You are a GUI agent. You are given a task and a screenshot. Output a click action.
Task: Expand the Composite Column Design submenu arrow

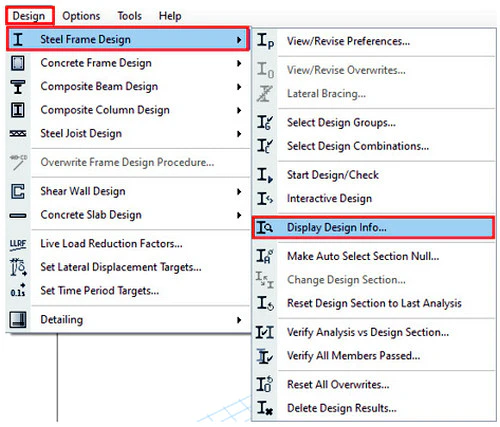239,110
